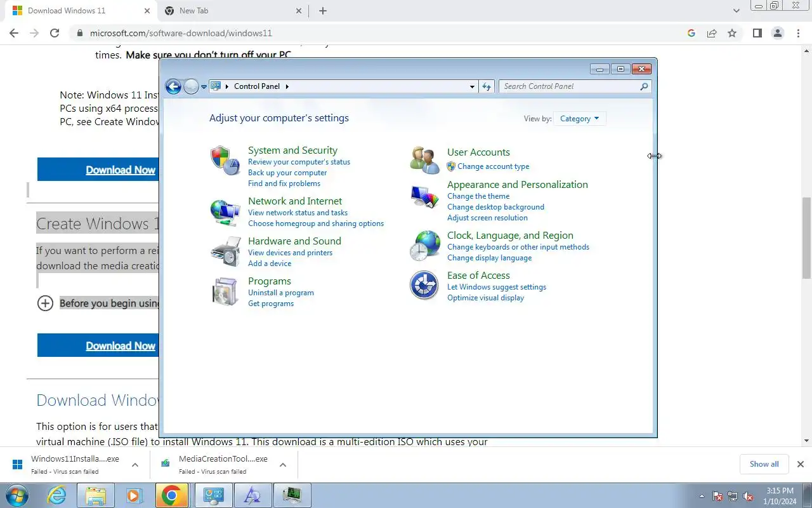
Task: Open Windows Explorer folder on taskbar
Action: tap(96, 495)
